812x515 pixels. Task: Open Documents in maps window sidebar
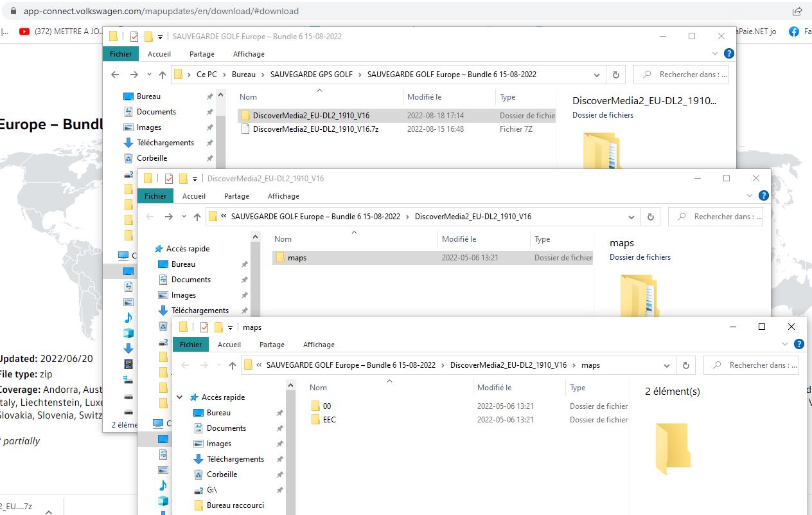click(226, 428)
